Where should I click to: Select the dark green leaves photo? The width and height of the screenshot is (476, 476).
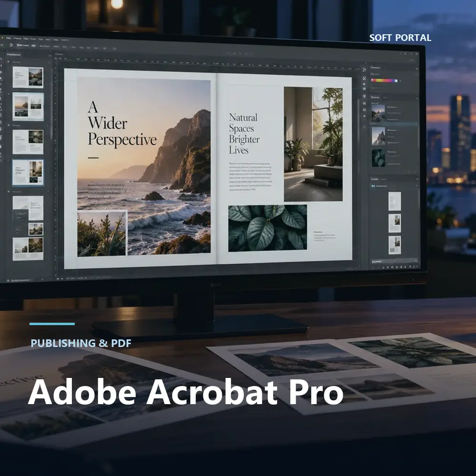pos(268,228)
